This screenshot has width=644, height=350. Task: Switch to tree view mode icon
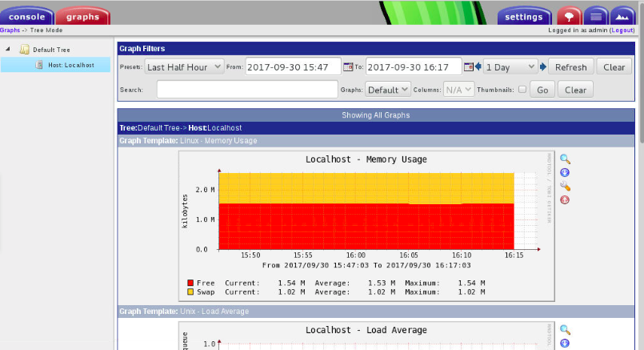pyautogui.click(x=569, y=17)
